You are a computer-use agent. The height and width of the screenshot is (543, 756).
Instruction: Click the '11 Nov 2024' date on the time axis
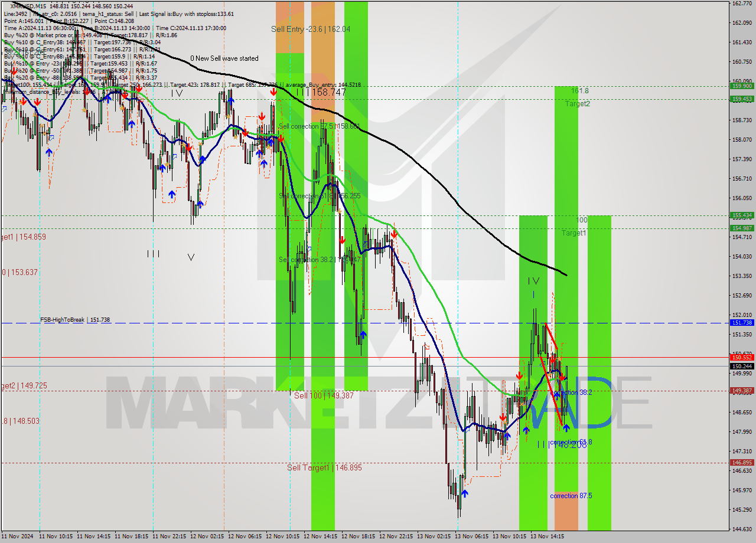pyautogui.click(x=18, y=537)
